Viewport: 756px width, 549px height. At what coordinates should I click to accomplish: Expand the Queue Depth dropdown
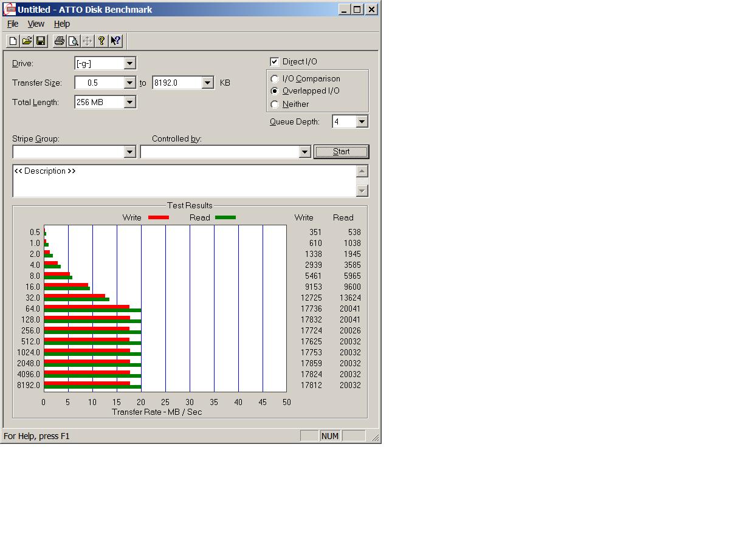[x=362, y=121]
